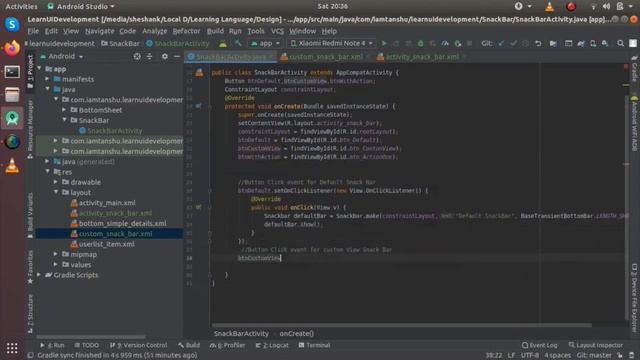Click the editor horizontal scrollbar

click(x=402, y=325)
